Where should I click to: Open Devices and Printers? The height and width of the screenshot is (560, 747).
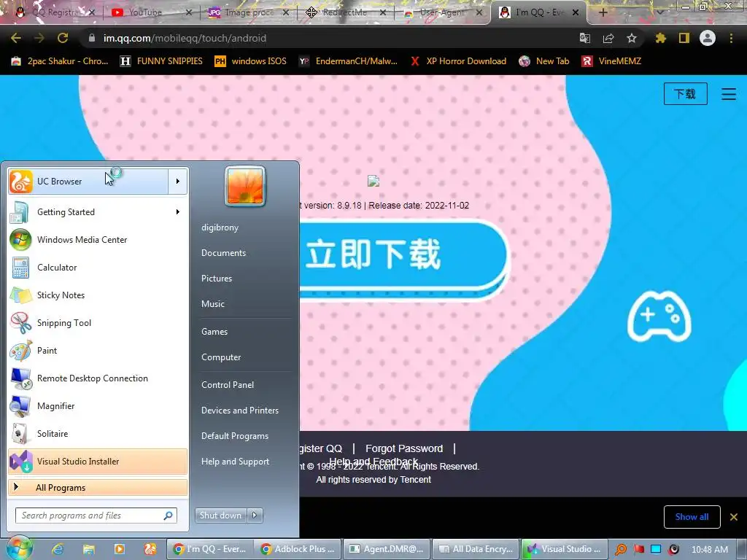click(239, 411)
